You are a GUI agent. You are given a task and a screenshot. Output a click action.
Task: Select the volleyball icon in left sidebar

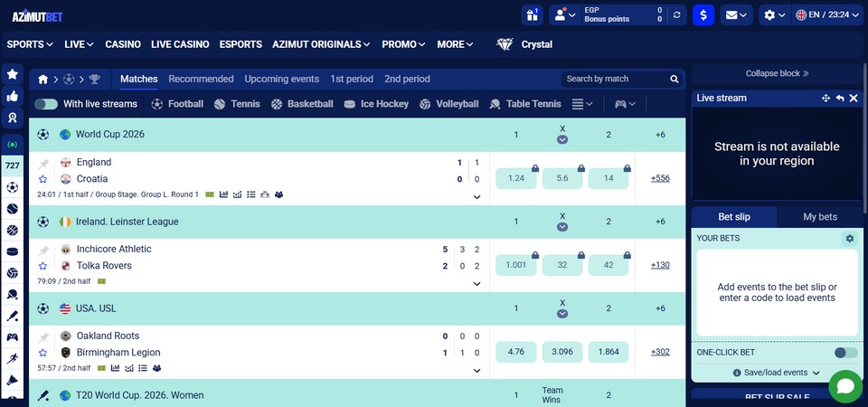12,273
